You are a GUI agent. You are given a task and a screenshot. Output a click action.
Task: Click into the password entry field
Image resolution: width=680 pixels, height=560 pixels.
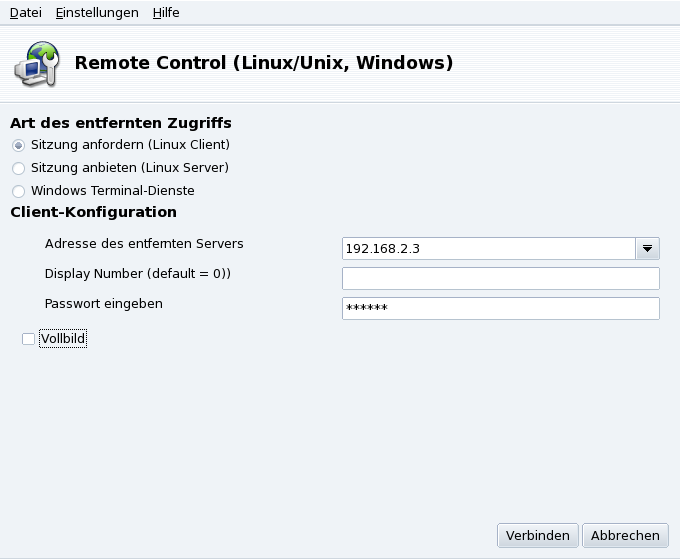(x=500, y=308)
